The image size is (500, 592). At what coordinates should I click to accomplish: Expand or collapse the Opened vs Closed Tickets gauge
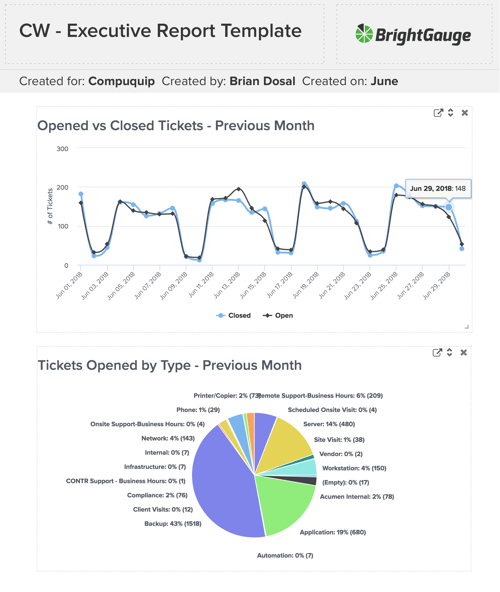point(451,113)
